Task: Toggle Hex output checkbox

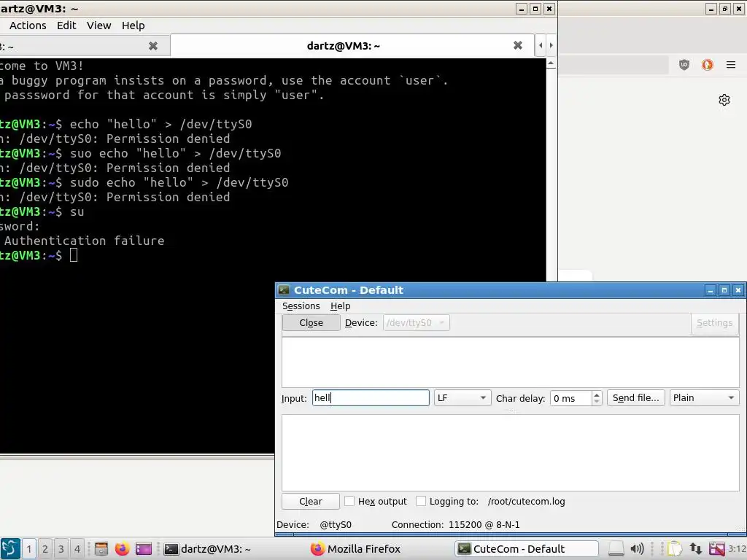Action: coord(349,501)
